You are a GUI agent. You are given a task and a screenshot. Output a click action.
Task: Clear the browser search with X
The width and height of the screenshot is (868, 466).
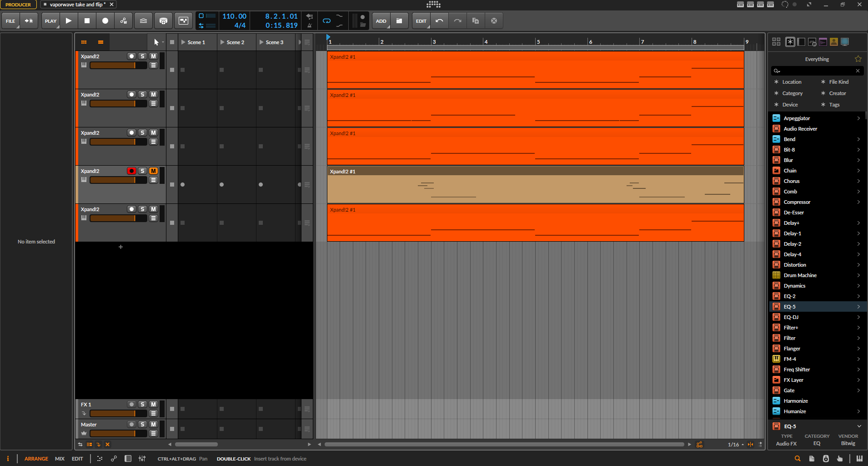[858, 71]
